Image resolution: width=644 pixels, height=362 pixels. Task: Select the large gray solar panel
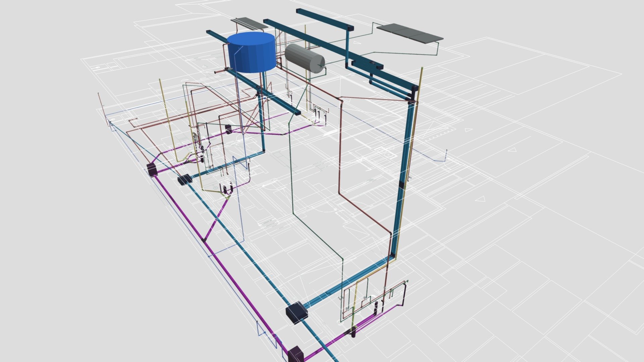pos(410,33)
